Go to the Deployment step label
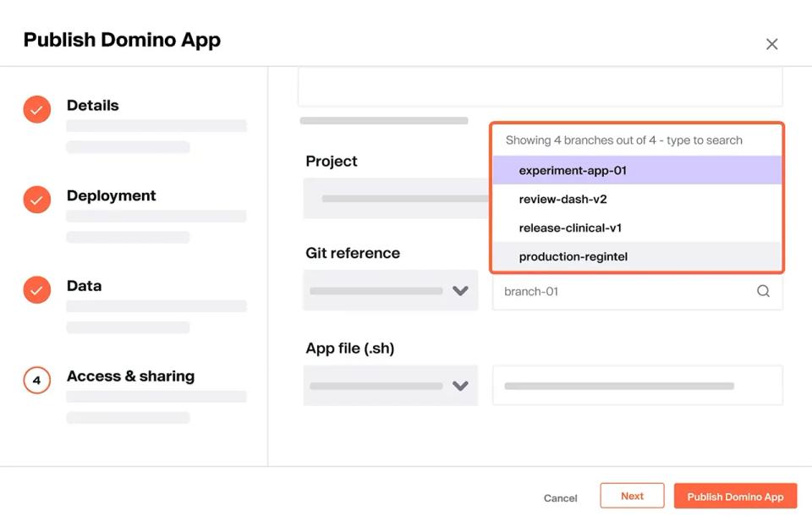Screen dimensions: 812x527 point(111,195)
